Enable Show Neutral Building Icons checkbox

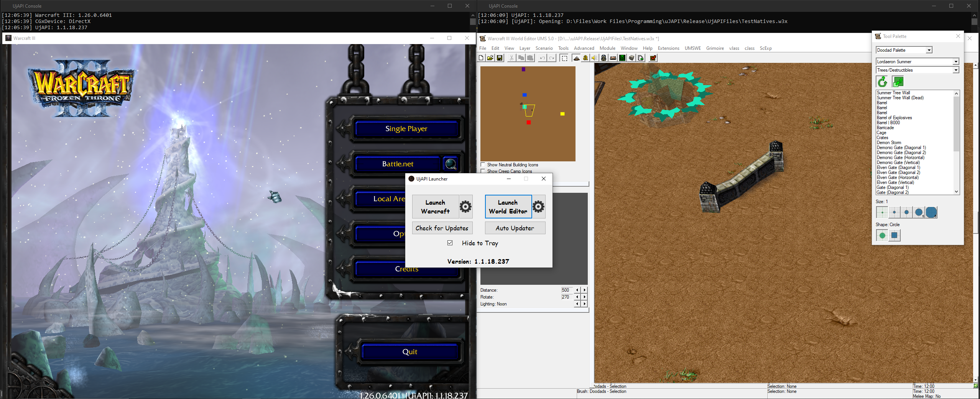[483, 165]
